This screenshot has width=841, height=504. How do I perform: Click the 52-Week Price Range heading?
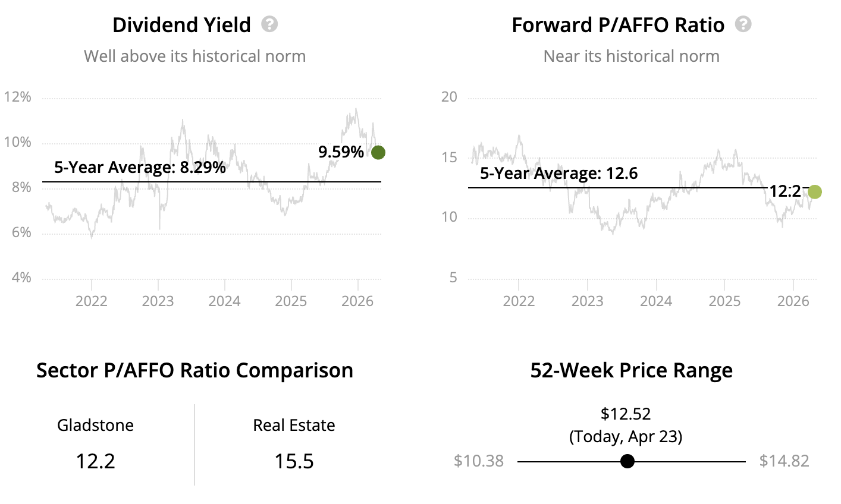[631, 370]
